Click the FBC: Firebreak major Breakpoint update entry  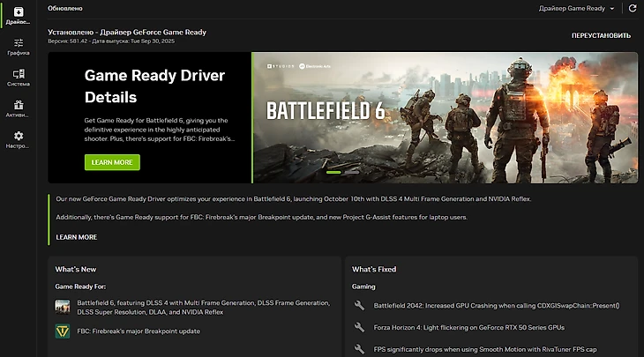tap(139, 331)
